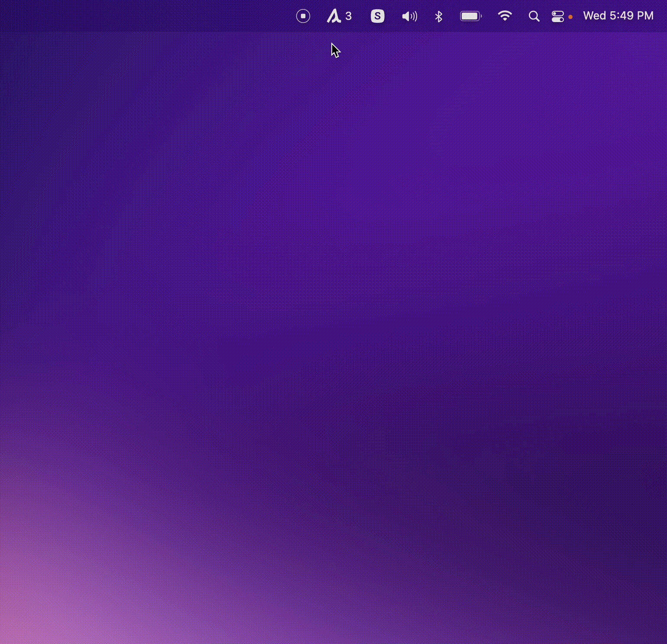Open the Bluetooth menu
Viewport: 667px width, 644px height.
coord(439,16)
